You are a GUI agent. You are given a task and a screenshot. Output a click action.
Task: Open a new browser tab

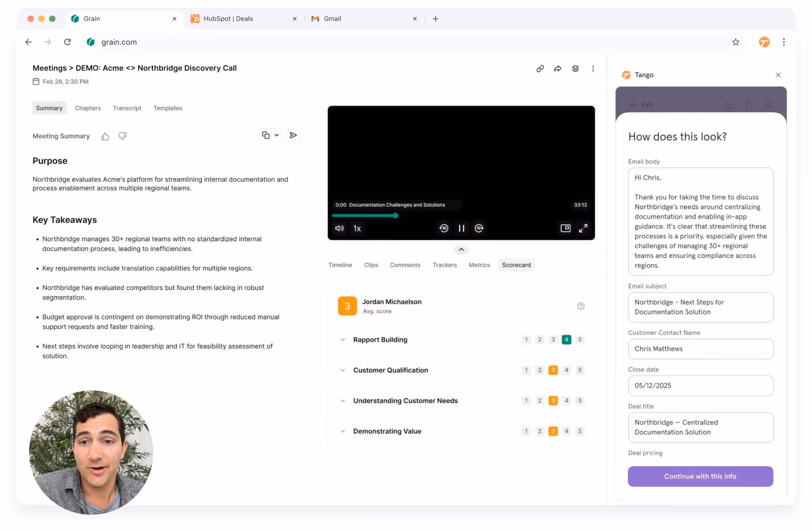coord(435,19)
